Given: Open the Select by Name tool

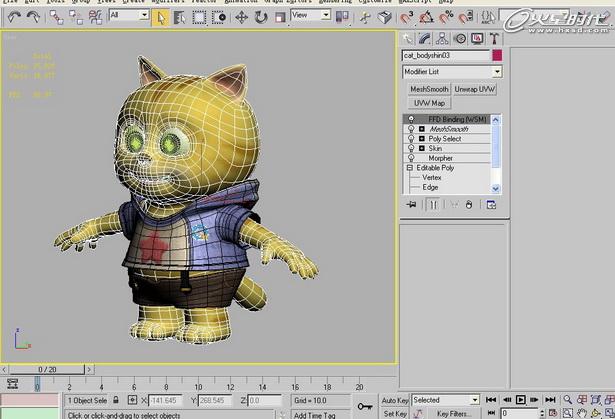Looking at the screenshot, I should (180, 18).
